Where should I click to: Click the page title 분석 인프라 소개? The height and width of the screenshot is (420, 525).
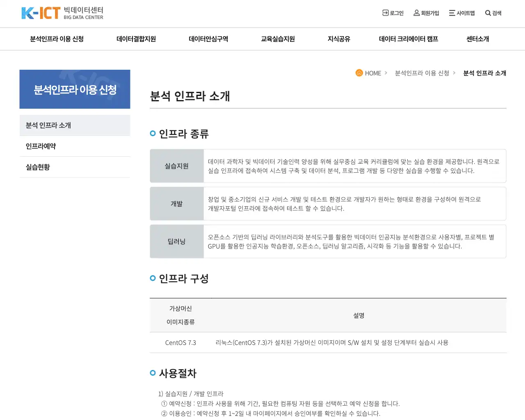click(190, 96)
